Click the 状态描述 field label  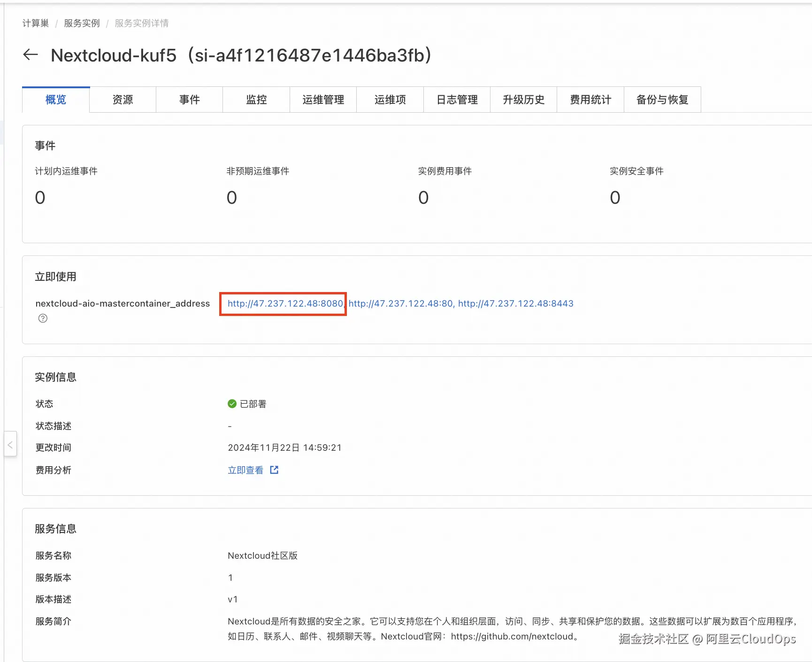54,426
